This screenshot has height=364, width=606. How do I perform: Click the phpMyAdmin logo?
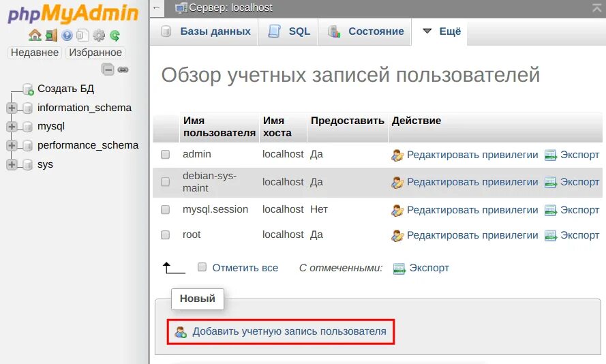click(73, 14)
